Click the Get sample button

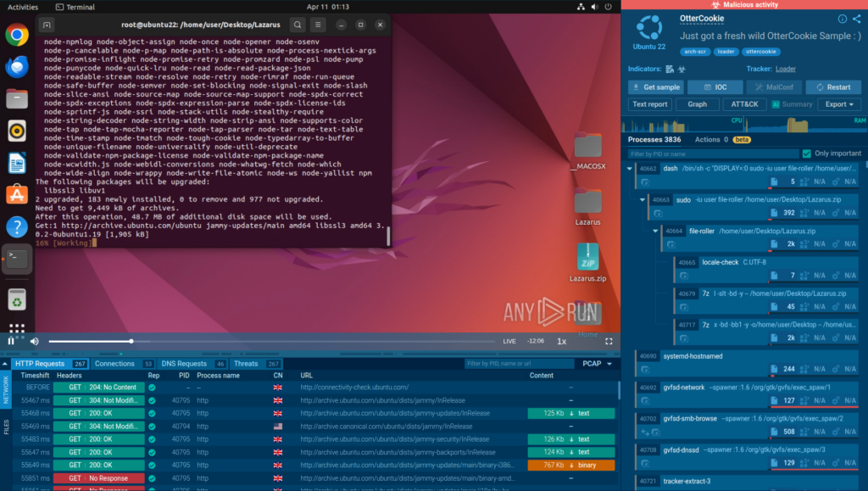click(x=655, y=87)
